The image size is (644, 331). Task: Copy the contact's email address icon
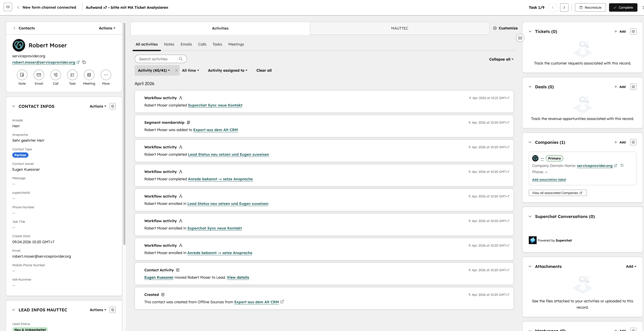tap(84, 62)
